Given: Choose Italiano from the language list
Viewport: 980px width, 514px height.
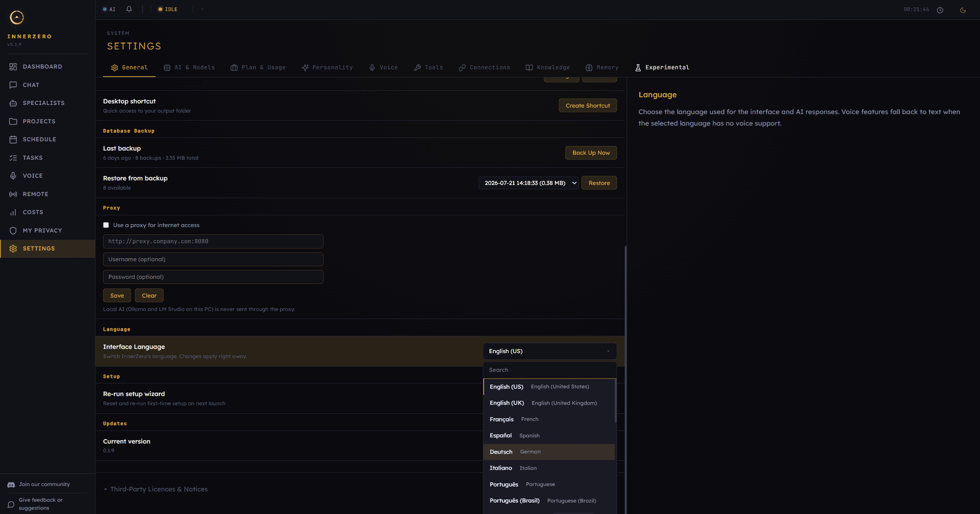Looking at the screenshot, I should click(x=549, y=468).
